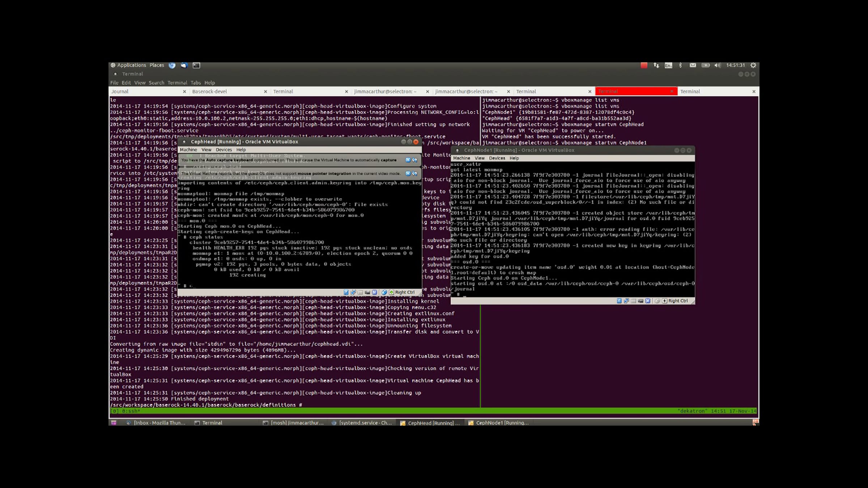Suppress future Auto capture keyboard messages
868x488 pixels.
(x=414, y=160)
